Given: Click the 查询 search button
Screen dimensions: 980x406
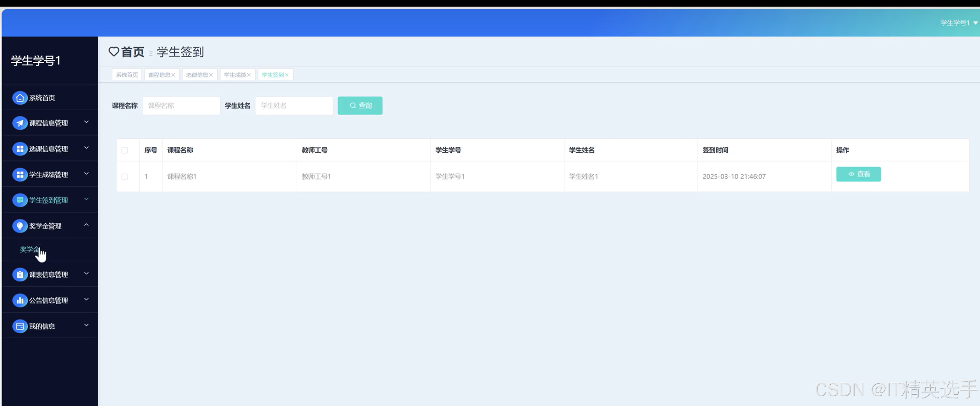Looking at the screenshot, I should 360,105.
